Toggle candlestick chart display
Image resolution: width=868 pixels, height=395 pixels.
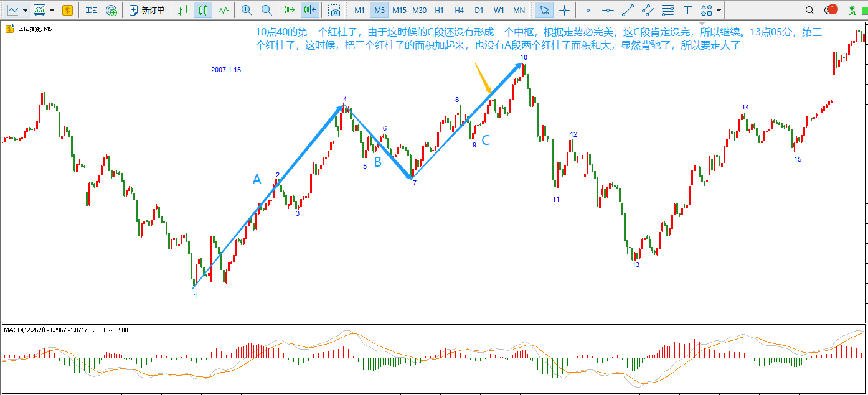point(202,10)
